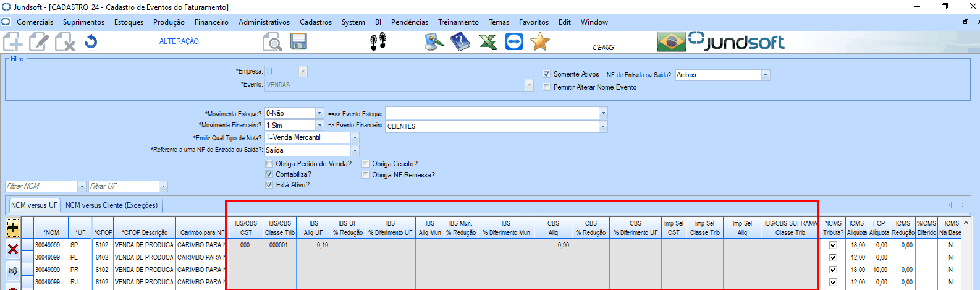
Task: Click the blue help book icon
Action: pos(460,42)
